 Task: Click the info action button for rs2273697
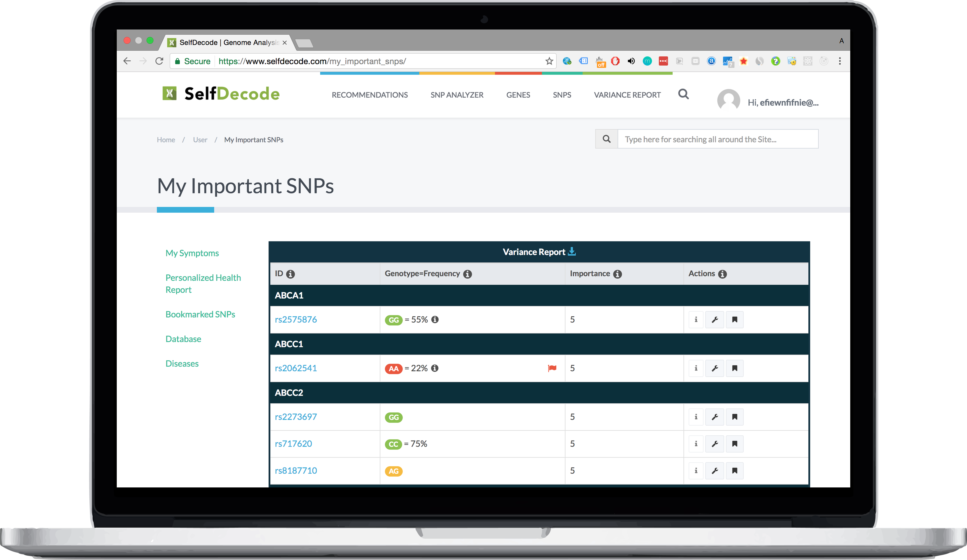click(x=696, y=417)
